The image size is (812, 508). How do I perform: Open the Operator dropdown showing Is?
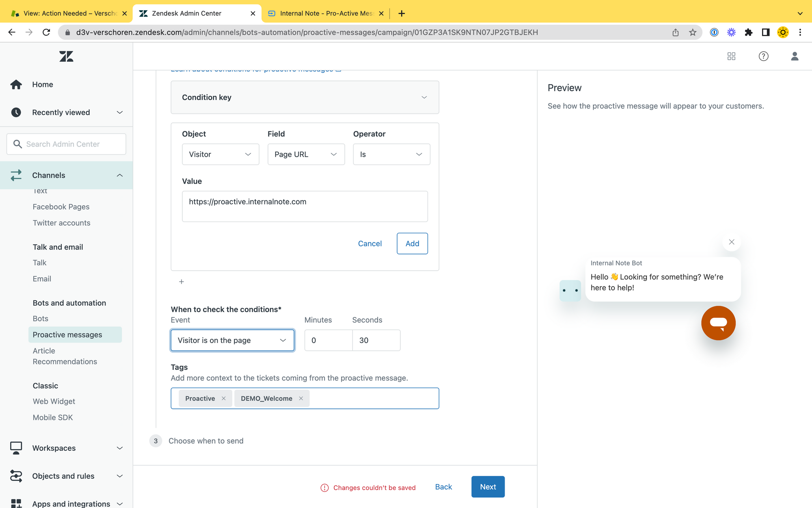[391, 154]
